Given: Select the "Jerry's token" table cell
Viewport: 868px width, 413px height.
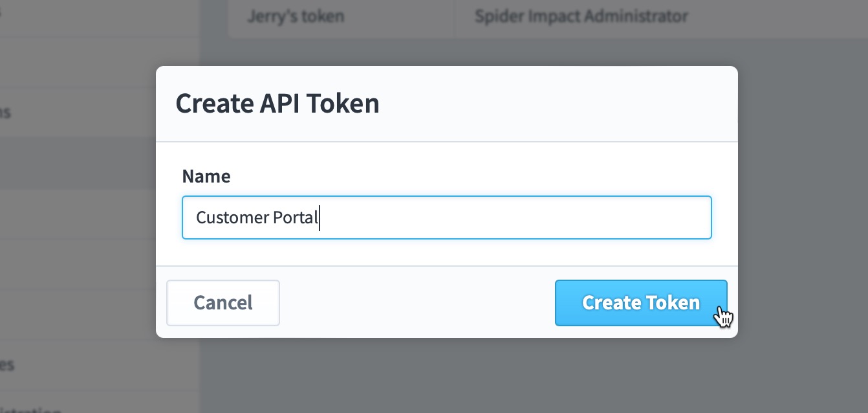Looking at the screenshot, I should point(296,17).
